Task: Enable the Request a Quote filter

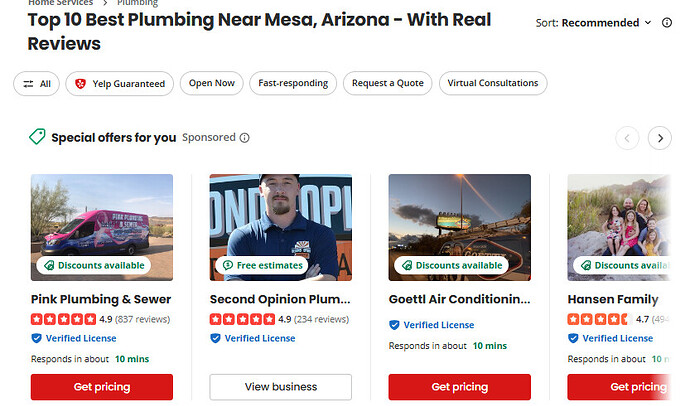Action: pyautogui.click(x=388, y=83)
